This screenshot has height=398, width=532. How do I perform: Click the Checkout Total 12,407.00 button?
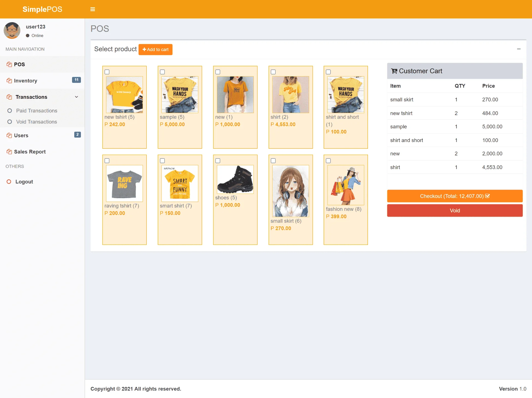point(455,196)
